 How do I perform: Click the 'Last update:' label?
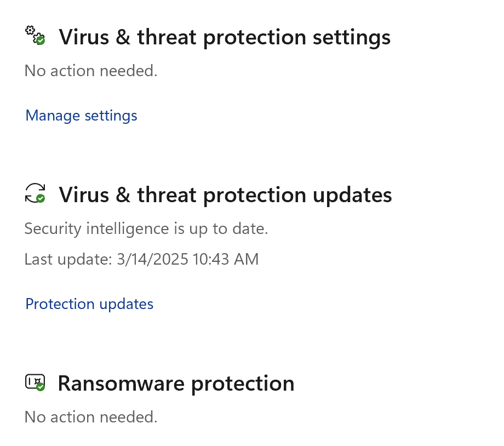(68, 259)
